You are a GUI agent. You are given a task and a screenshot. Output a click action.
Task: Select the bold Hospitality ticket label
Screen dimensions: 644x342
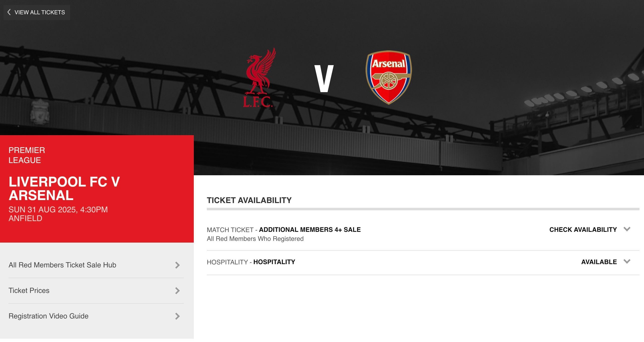[x=274, y=262]
